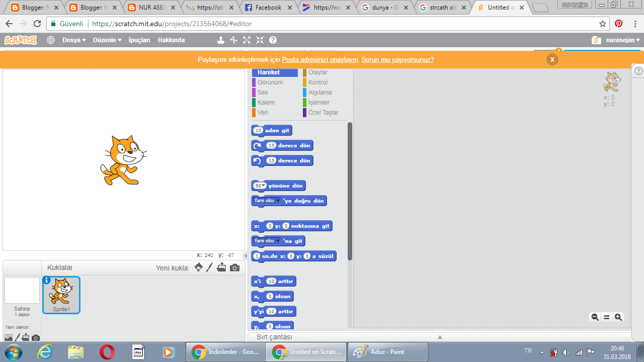644x362 pixels.
Task: Open Hakkında menu item
Action: (x=171, y=40)
